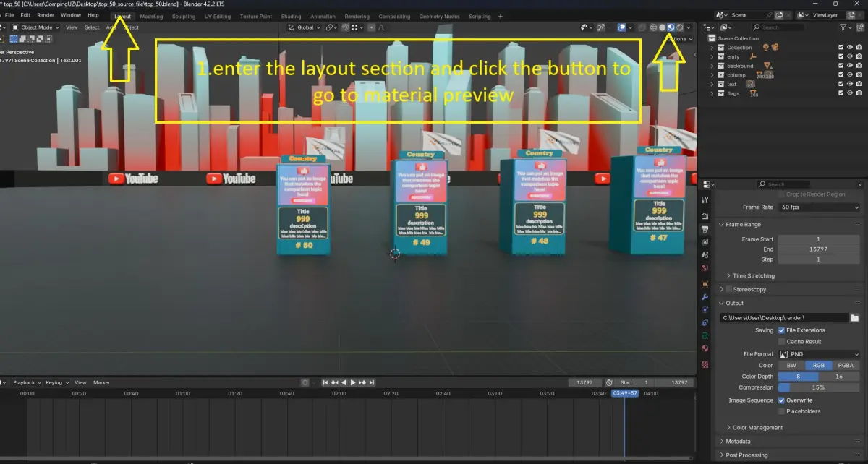Select RGBA color mode button
This screenshot has width=868, height=464.
(x=846, y=366)
